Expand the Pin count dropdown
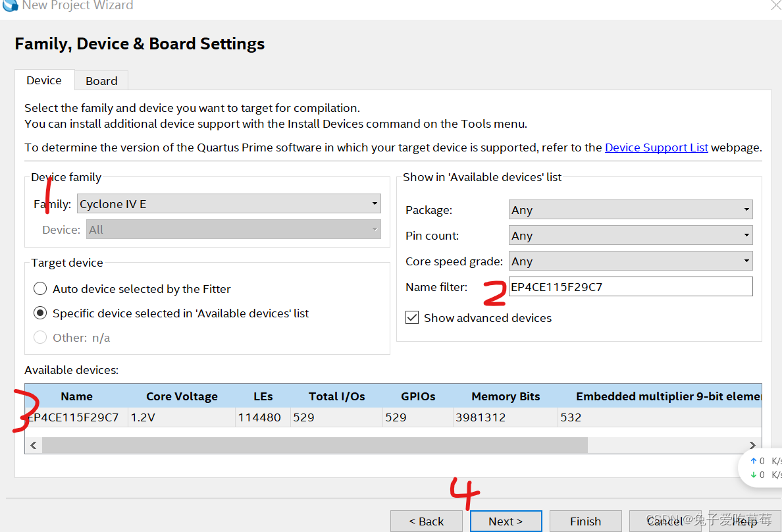 coord(630,236)
